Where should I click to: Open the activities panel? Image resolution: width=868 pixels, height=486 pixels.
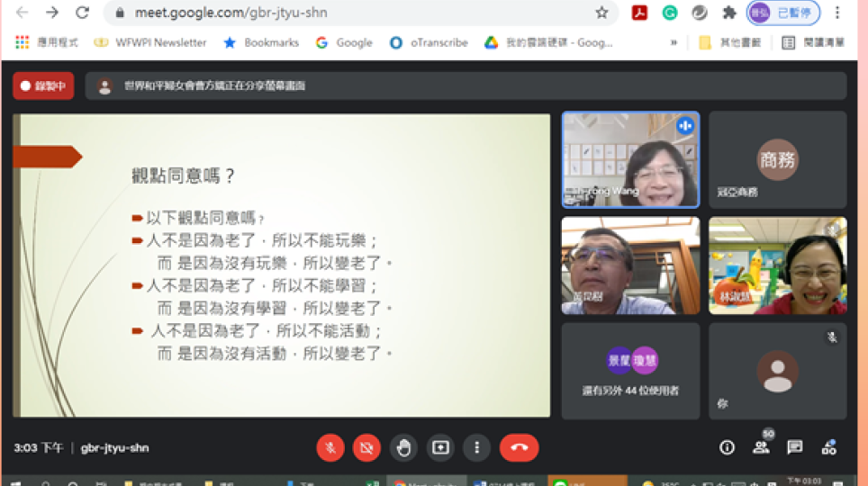(x=829, y=447)
